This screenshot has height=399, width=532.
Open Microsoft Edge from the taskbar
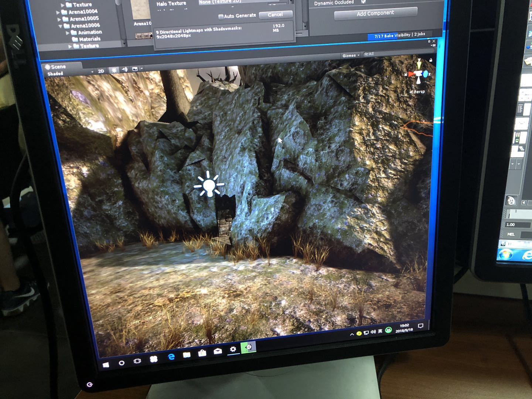[171, 357]
